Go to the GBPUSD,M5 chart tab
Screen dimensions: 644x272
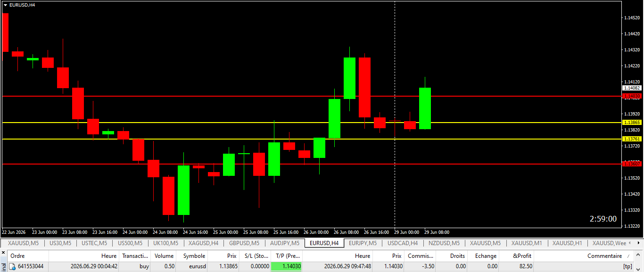coord(244,243)
